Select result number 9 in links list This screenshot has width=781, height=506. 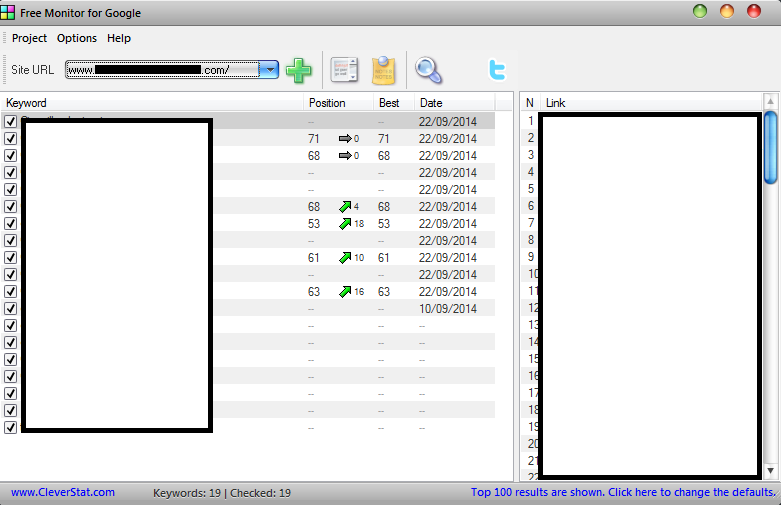coord(531,257)
